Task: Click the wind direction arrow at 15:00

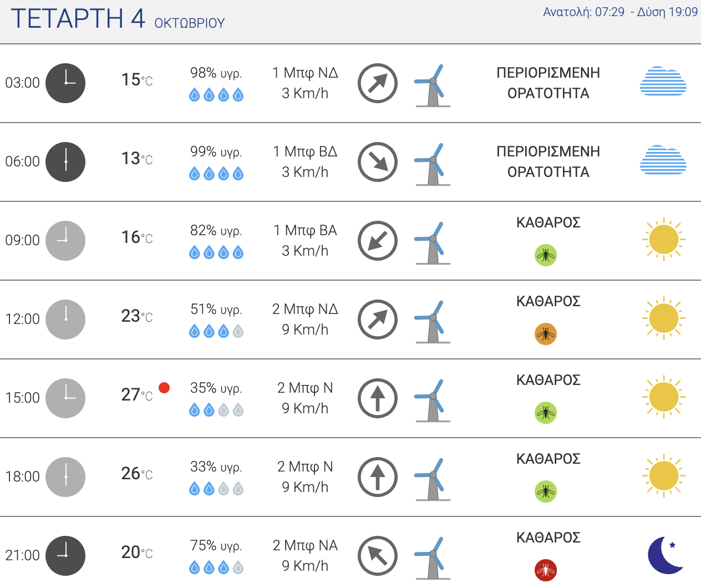Action: click(378, 398)
